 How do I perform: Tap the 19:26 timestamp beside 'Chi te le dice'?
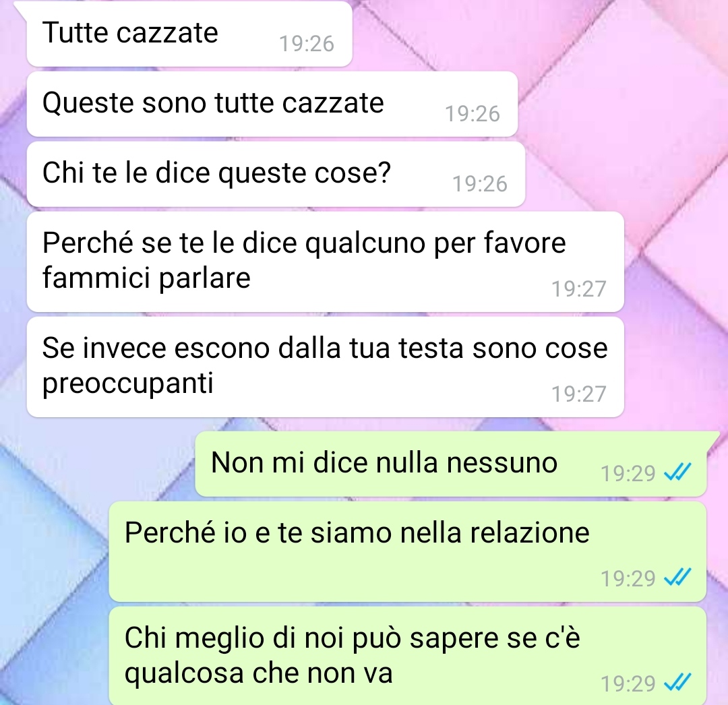[x=480, y=184]
